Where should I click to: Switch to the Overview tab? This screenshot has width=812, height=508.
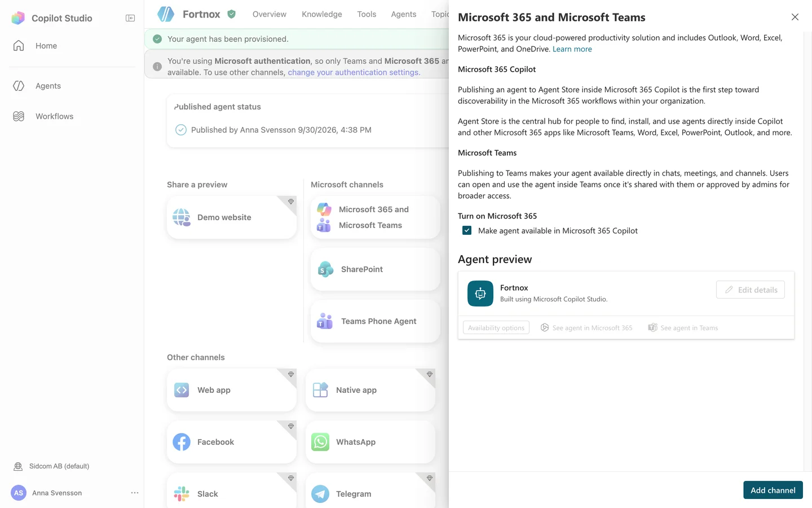click(x=270, y=14)
